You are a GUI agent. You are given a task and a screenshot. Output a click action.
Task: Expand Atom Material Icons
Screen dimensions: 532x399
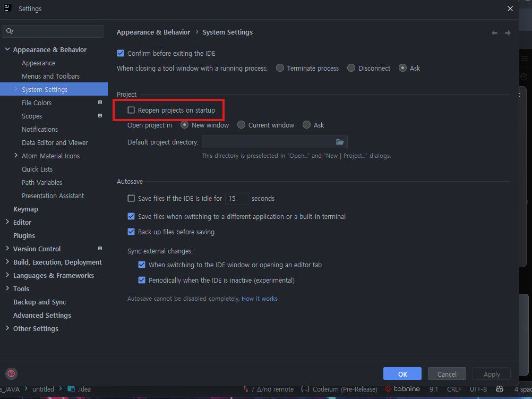[16, 156]
